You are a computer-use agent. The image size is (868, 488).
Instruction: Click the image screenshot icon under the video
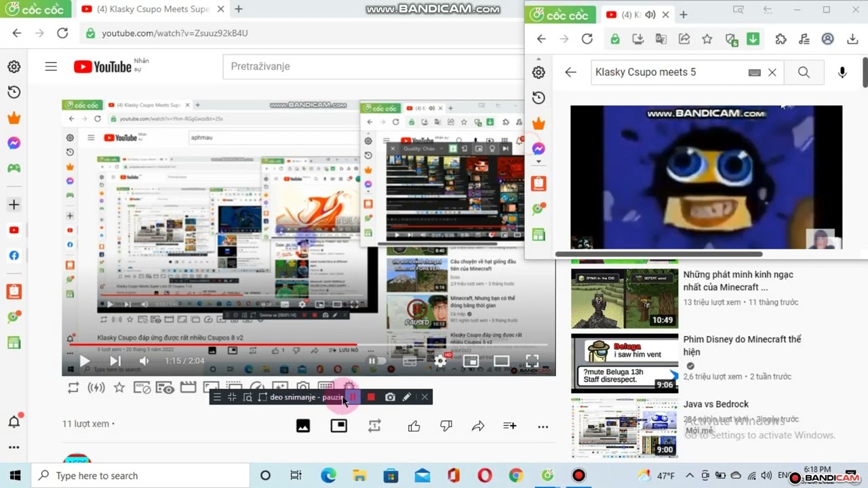303,426
